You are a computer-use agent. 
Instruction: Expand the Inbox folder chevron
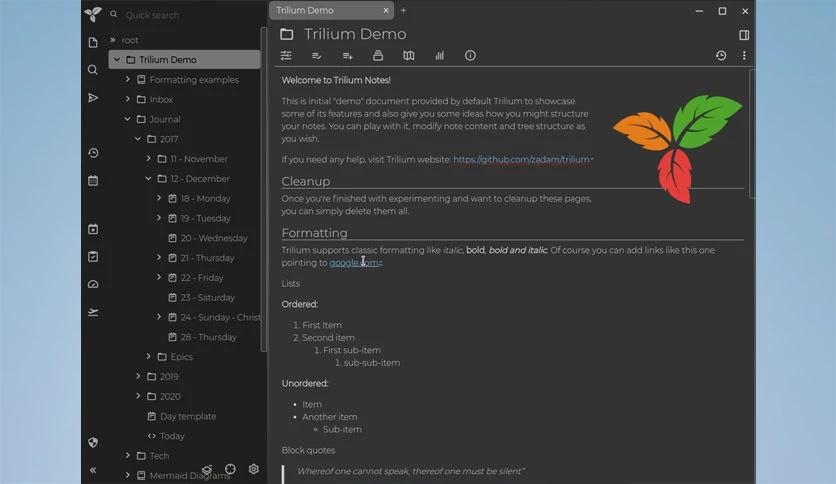pyautogui.click(x=128, y=99)
